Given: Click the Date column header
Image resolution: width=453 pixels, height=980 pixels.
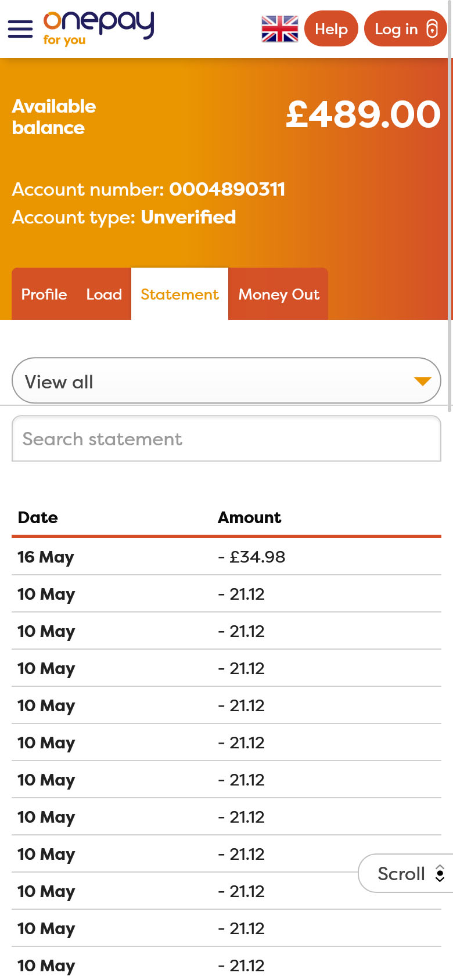Looking at the screenshot, I should [x=38, y=517].
